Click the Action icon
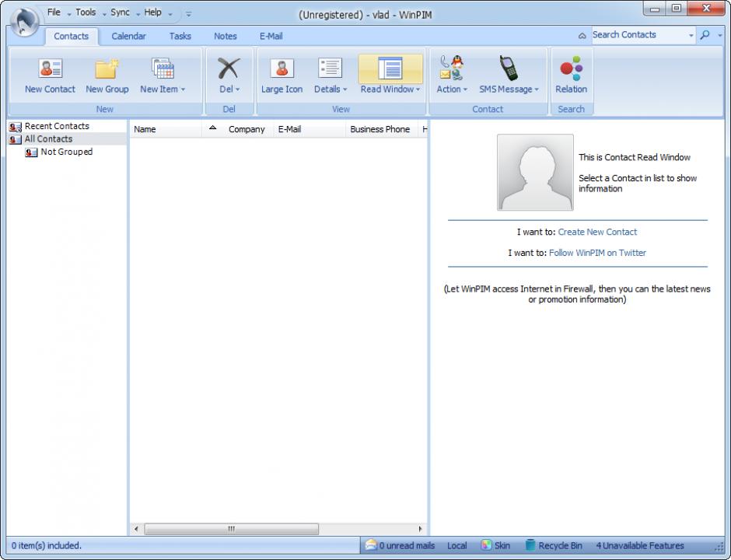 click(451, 68)
